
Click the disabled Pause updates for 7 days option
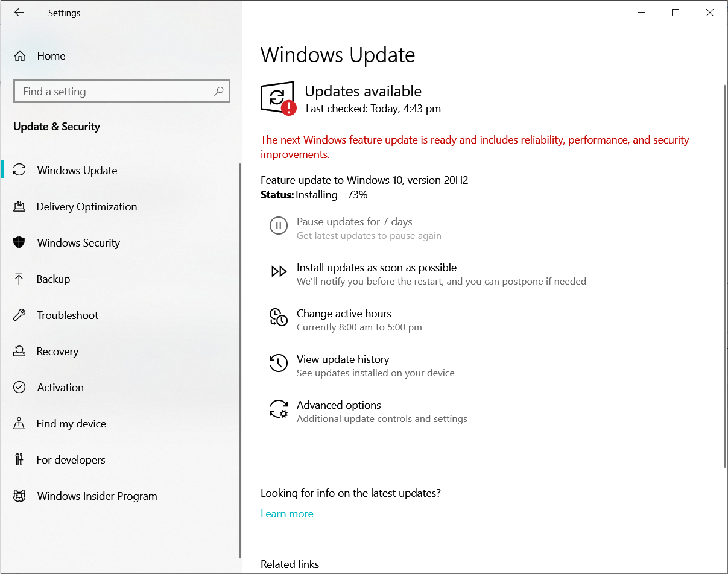[354, 222]
